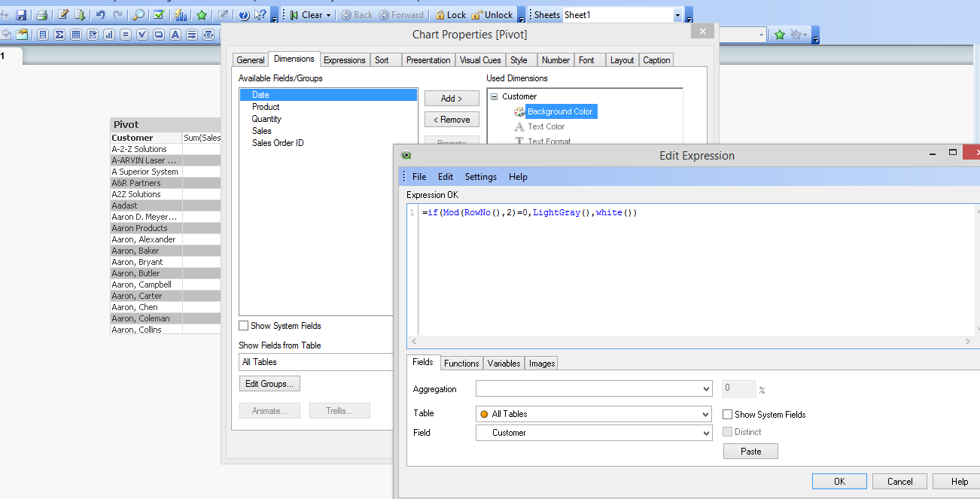Click the Undo arrow icon
Viewport: 980px width, 499px height.
point(100,14)
